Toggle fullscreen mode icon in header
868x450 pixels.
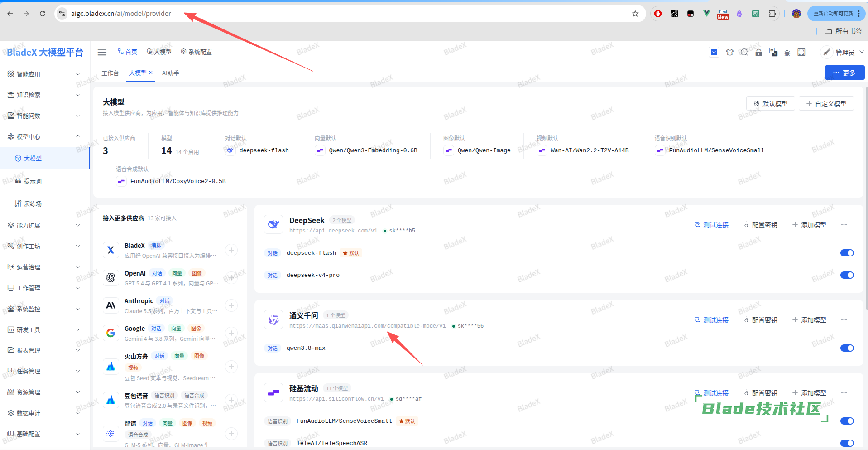[x=801, y=53]
